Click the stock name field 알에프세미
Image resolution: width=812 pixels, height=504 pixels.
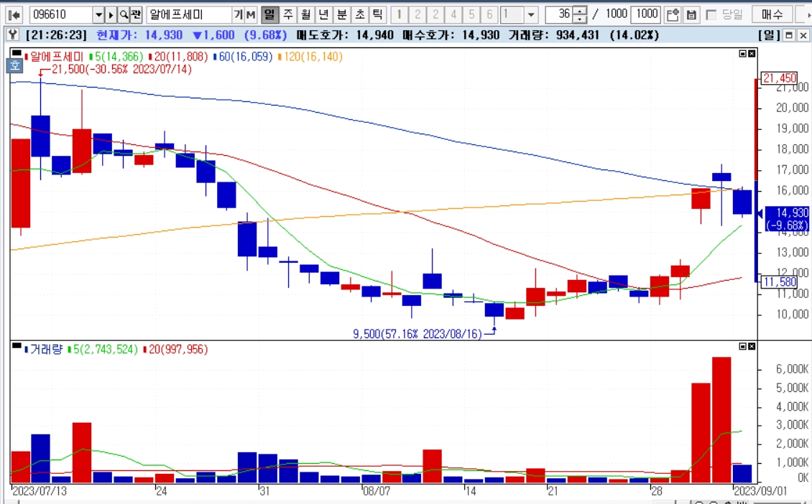pos(189,15)
